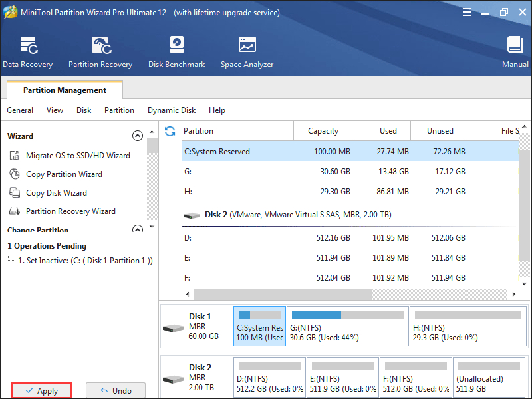Screen dimensions: 532x399
Task: Open the Manual book icon
Action: (x=515, y=52)
